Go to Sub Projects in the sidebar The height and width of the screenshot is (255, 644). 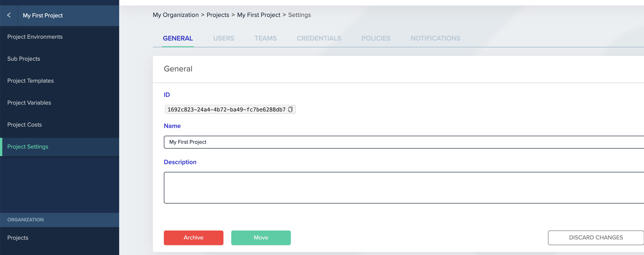point(24,59)
